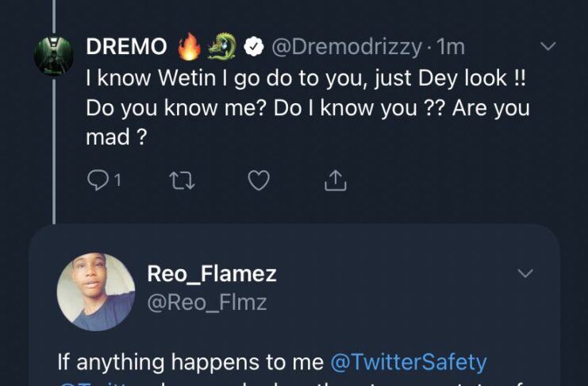
Task: Click the @Reo_Flmz username
Action: click(x=206, y=302)
